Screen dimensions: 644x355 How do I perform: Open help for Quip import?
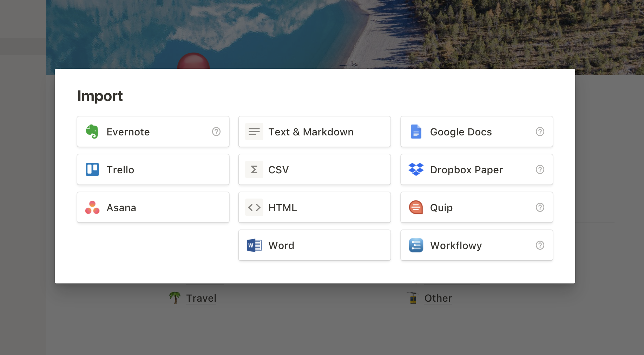coord(540,207)
